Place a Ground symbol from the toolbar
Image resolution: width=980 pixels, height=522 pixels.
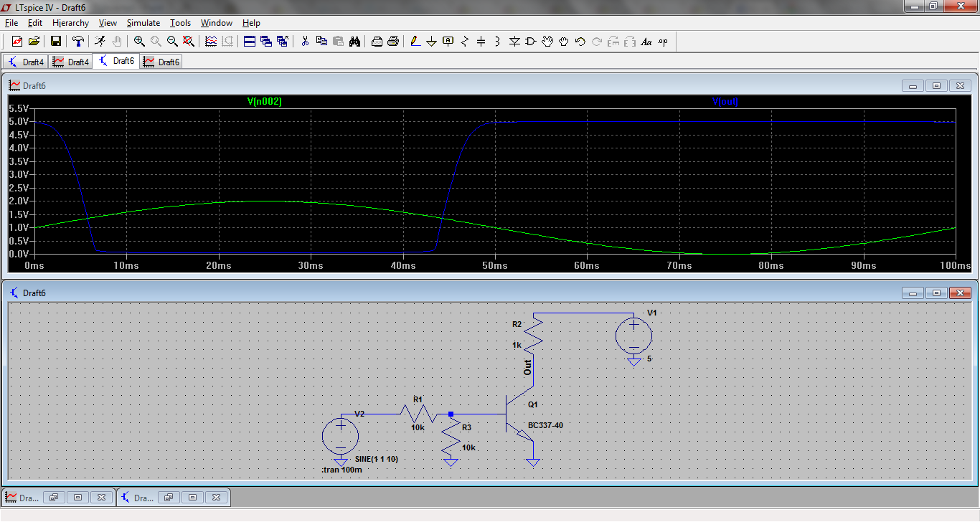pyautogui.click(x=431, y=42)
